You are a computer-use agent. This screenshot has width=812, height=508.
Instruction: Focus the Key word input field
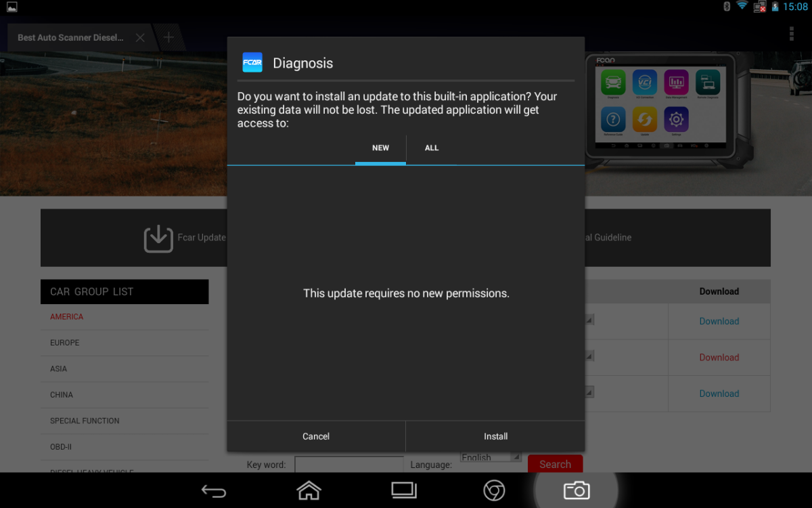pos(348,465)
